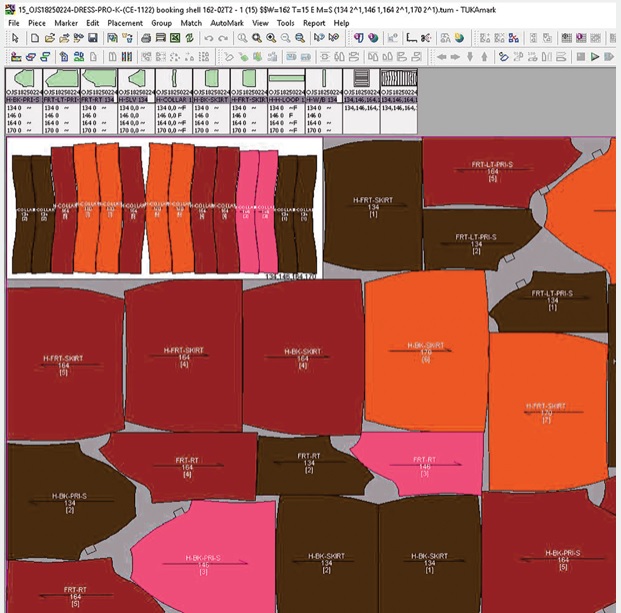Image resolution: width=621 pixels, height=613 pixels.
Task: Click the Undo arrow icon
Action: coord(208,38)
